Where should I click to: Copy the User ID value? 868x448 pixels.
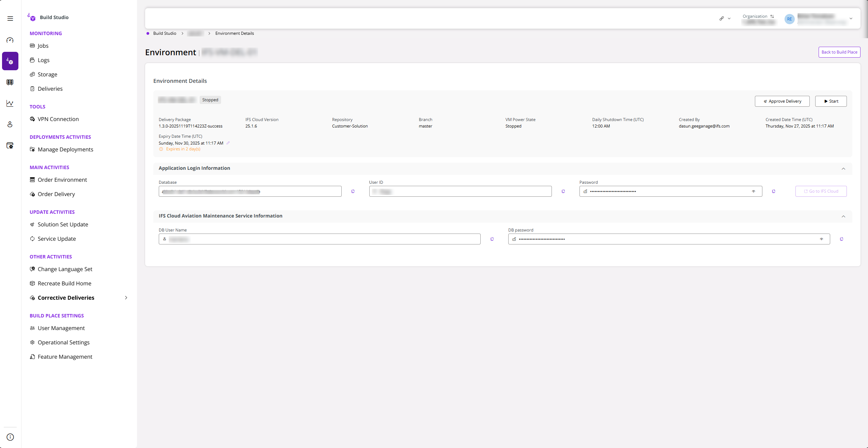click(x=563, y=191)
